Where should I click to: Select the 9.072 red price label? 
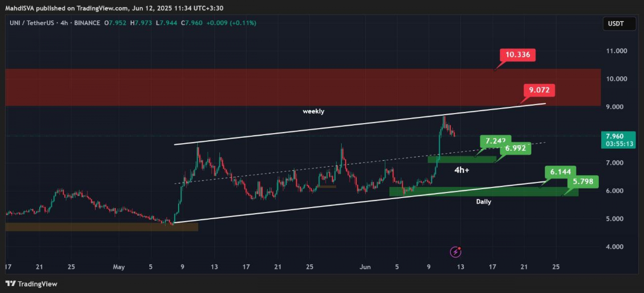(539, 90)
